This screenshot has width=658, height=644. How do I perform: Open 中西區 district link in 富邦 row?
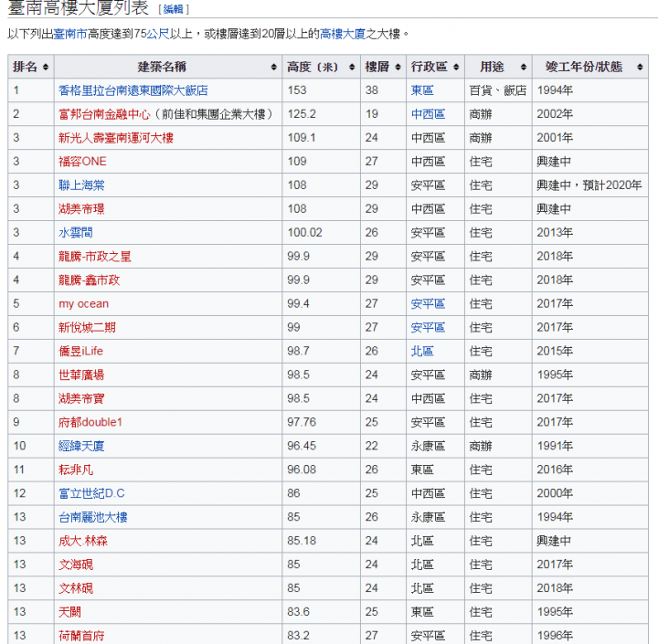coord(428,114)
